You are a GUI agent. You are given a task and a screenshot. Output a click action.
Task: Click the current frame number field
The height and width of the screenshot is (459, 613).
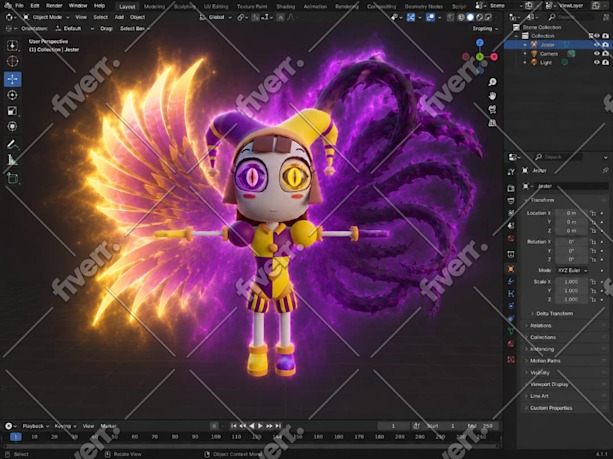394,426
